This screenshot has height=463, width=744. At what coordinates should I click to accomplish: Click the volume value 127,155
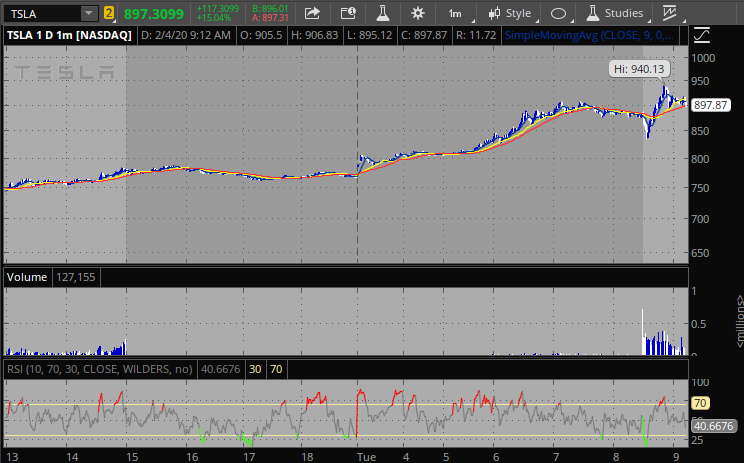[76, 277]
